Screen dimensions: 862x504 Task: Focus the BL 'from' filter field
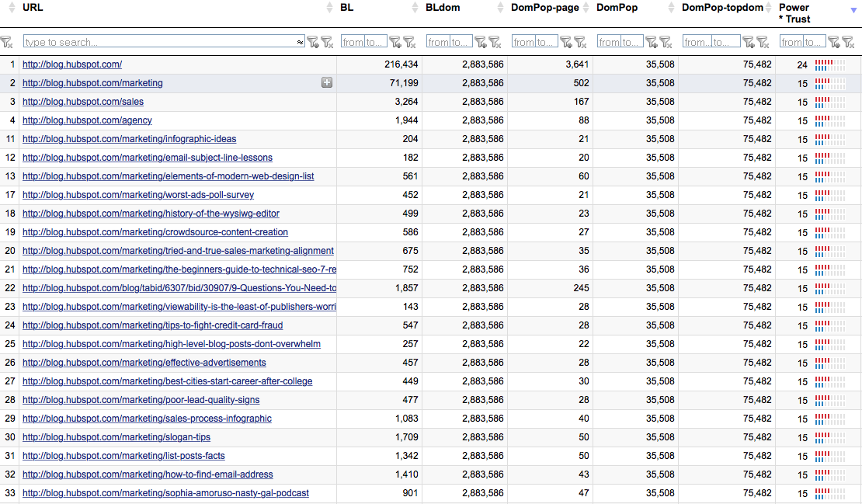pos(353,42)
